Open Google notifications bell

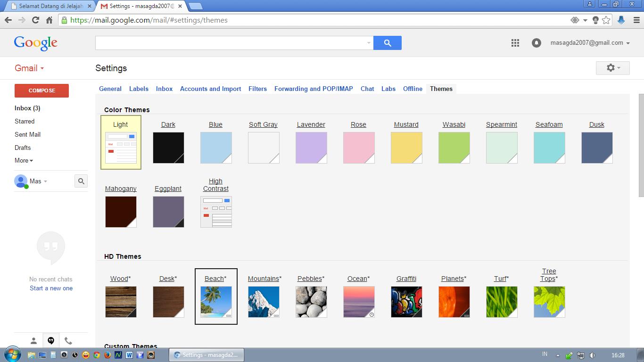click(x=536, y=43)
